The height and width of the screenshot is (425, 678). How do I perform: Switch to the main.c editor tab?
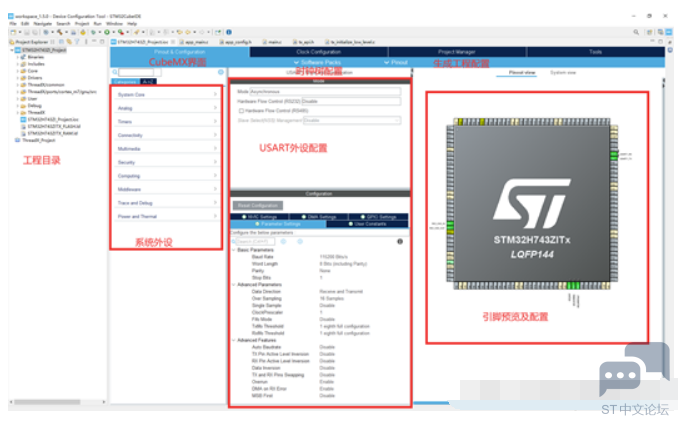pos(272,42)
